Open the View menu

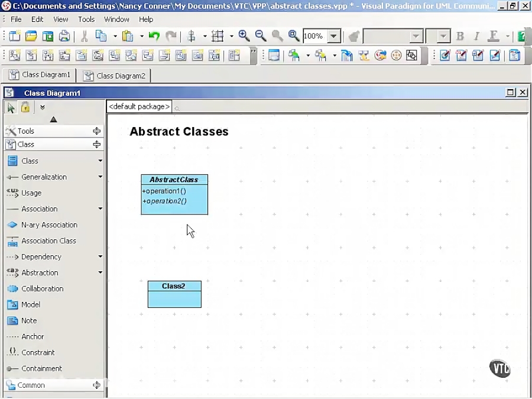61,20
